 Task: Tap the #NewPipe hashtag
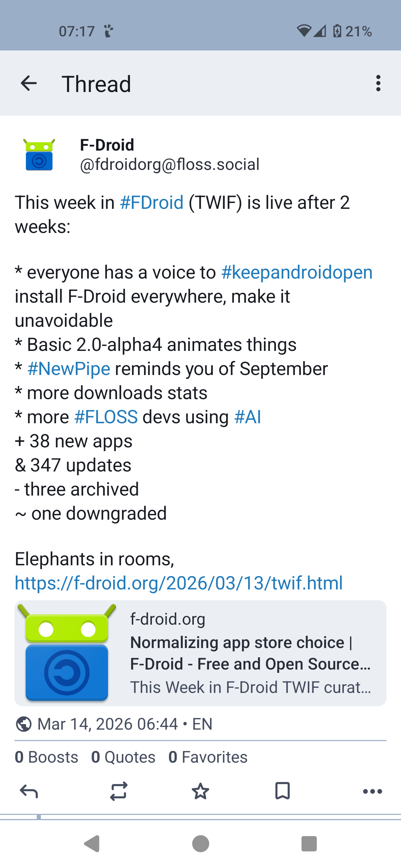point(69,369)
